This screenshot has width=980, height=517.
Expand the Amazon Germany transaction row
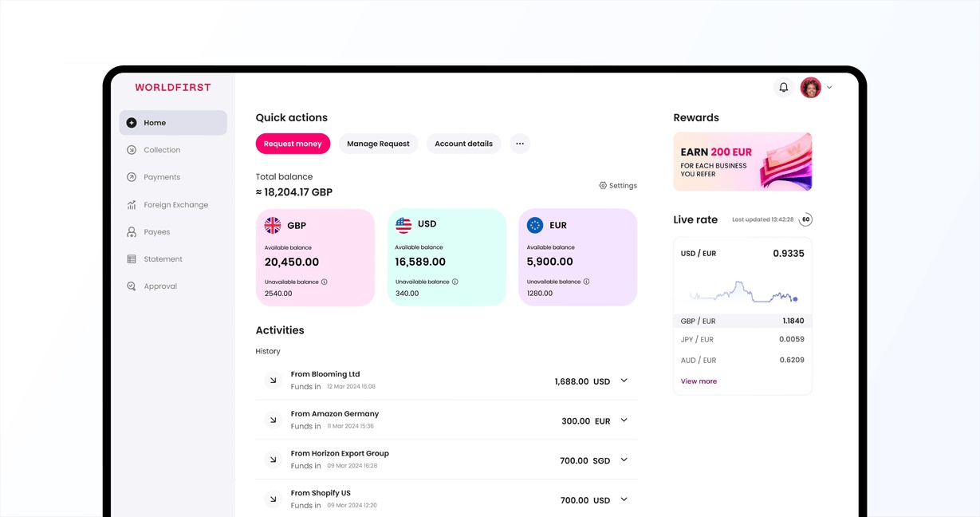(624, 420)
